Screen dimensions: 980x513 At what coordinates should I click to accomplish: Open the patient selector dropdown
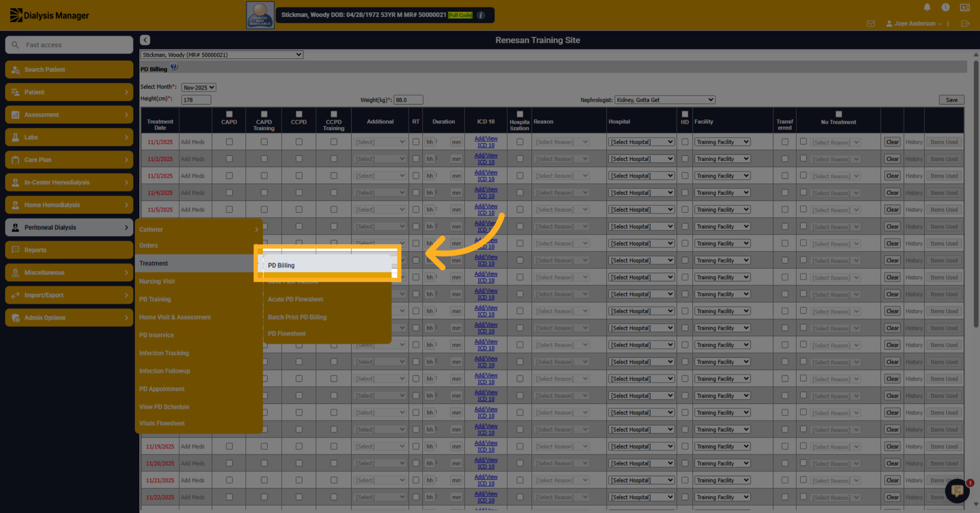tap(222, 55)
